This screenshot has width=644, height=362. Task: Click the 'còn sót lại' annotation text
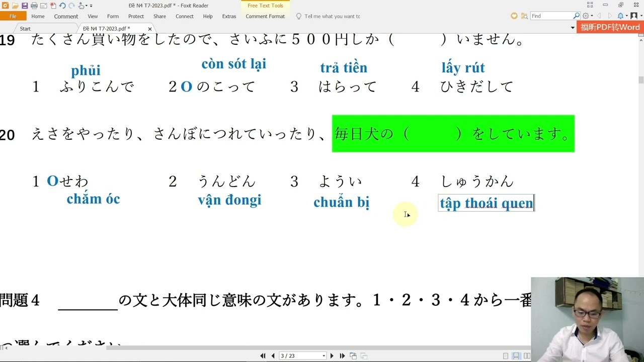click(233, 64)
